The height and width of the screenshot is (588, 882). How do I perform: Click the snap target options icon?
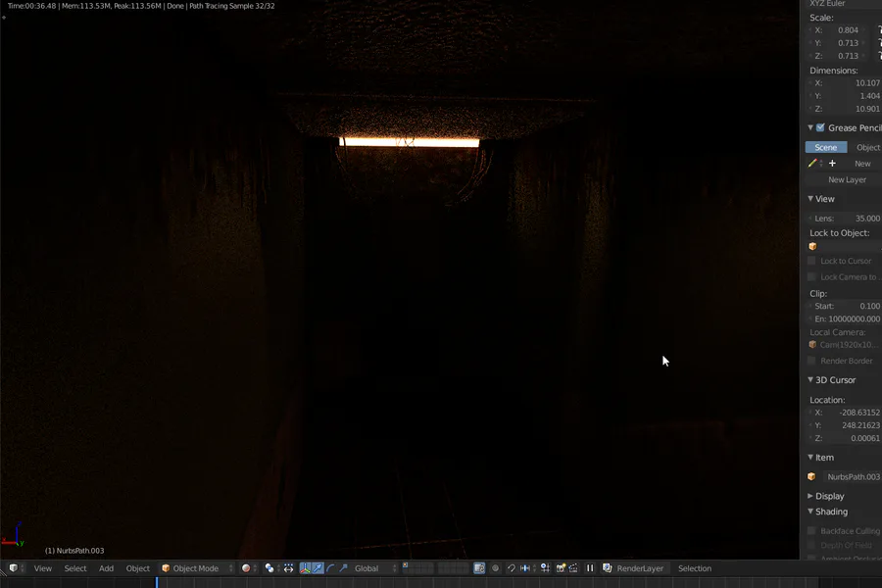(545, 568)
